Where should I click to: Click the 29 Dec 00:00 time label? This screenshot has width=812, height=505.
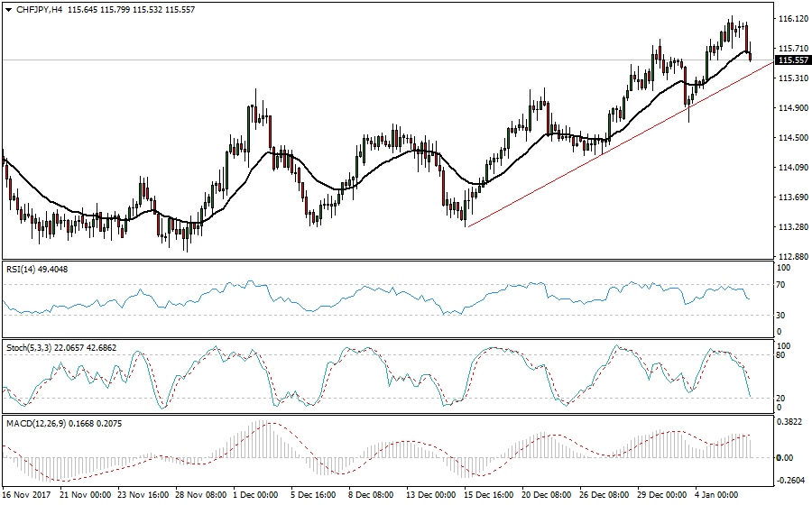tap(662, 495)
